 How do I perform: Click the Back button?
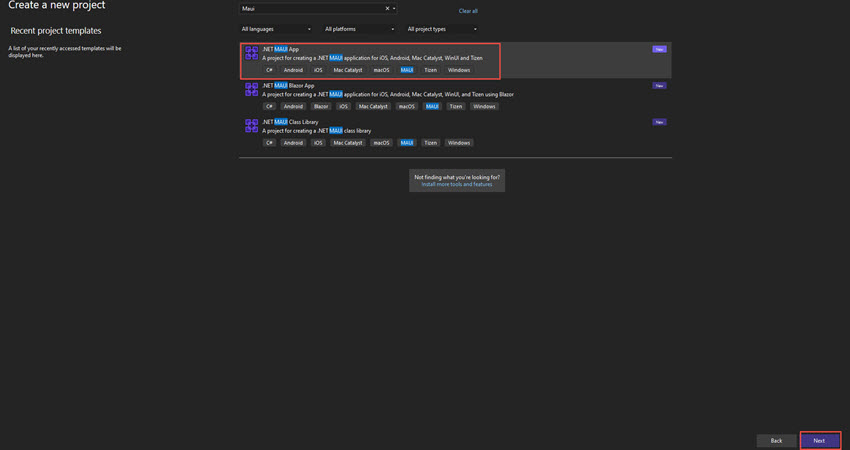776,441
